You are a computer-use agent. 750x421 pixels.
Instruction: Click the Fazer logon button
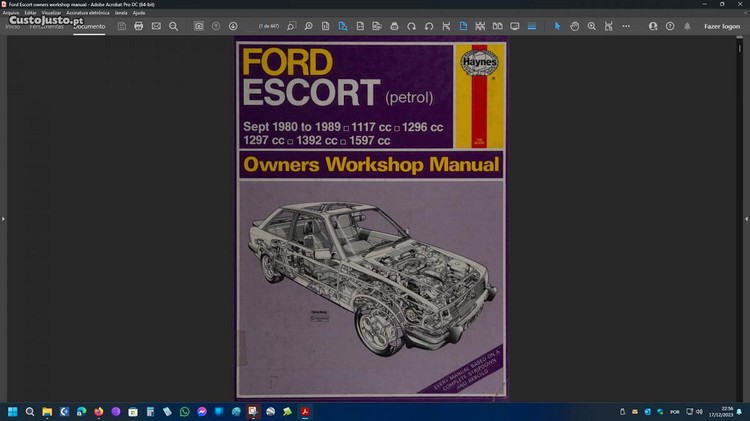(722, 26)
